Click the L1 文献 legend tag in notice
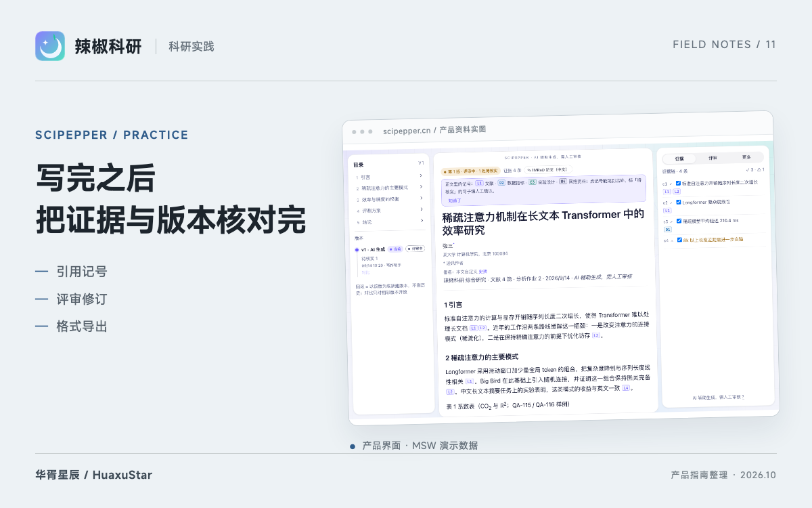This screenshot has width=812, height=508. [479, 183]
